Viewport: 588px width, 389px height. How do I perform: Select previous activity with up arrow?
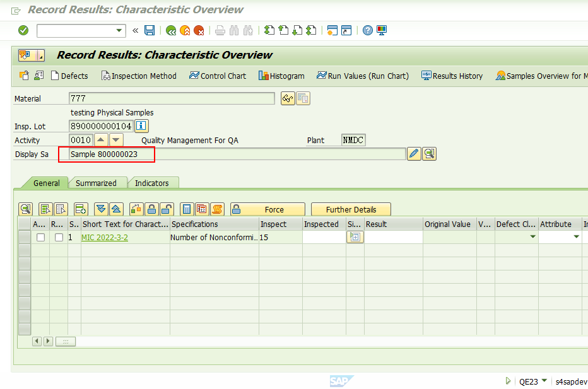tap(100, 140)
